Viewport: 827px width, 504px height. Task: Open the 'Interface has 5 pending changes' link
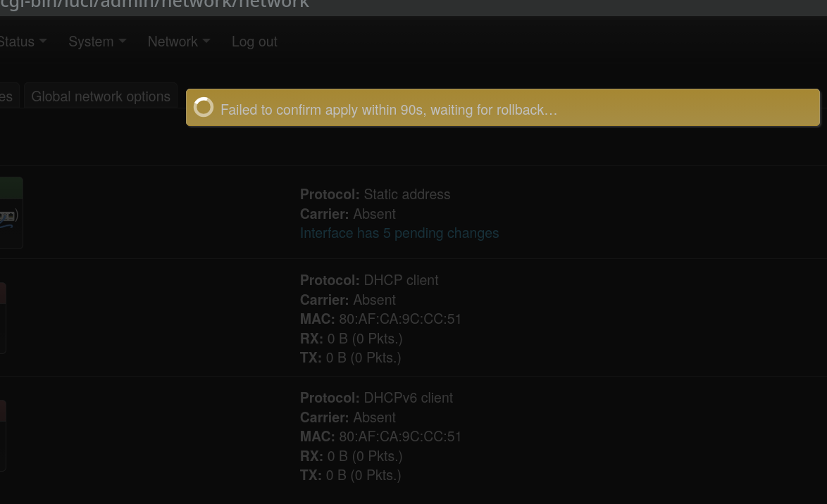coord(399,233)
